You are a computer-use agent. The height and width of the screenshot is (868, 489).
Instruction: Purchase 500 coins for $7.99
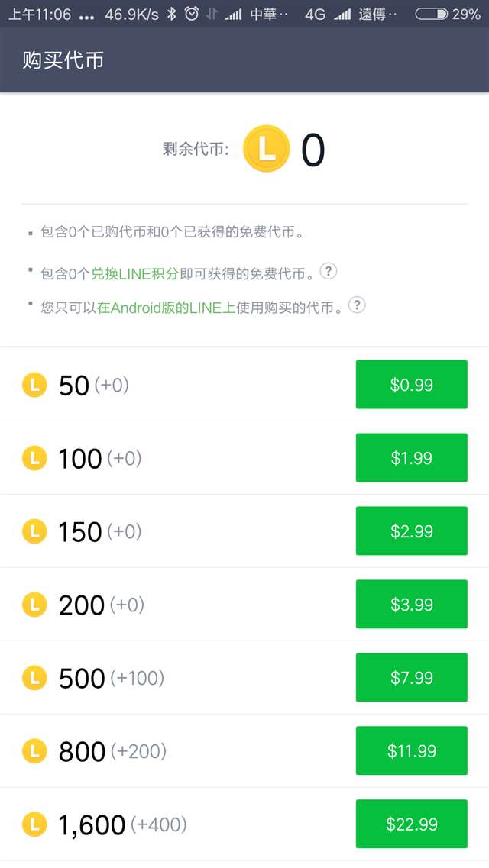(x=411, y=677)
